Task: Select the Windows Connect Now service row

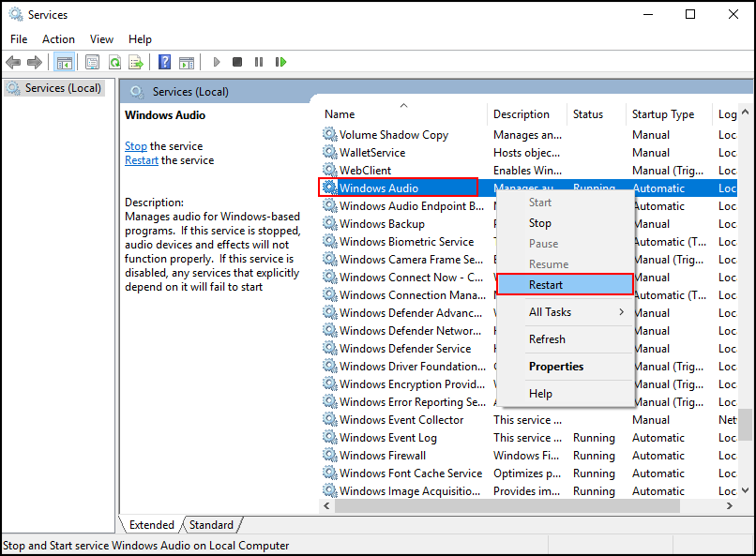Action: (528, 277)
